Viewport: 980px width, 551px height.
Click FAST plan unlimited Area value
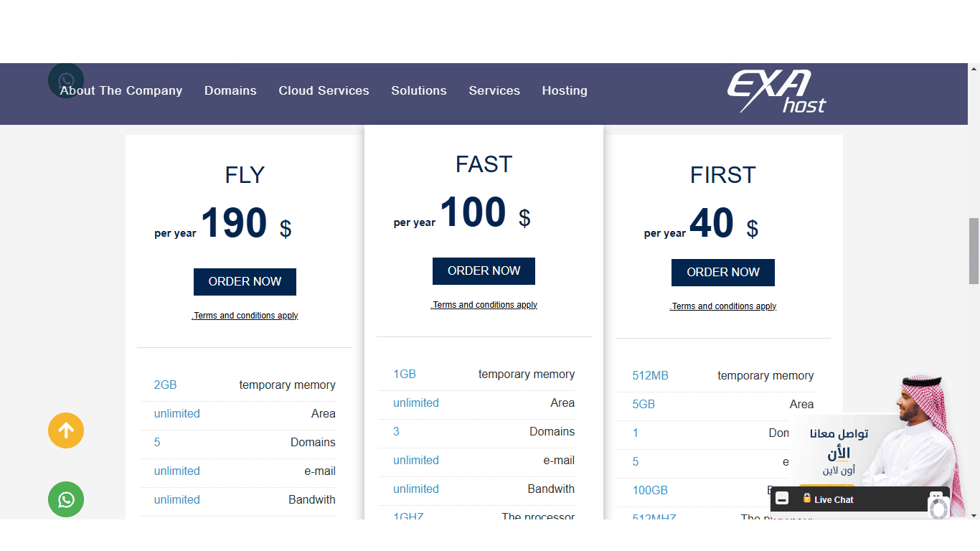click(416, 403)
